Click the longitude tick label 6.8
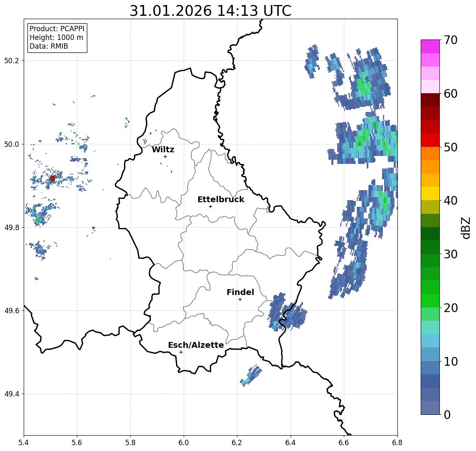The height and width of the screenshot is (451, 476). [x=397, y=443]
